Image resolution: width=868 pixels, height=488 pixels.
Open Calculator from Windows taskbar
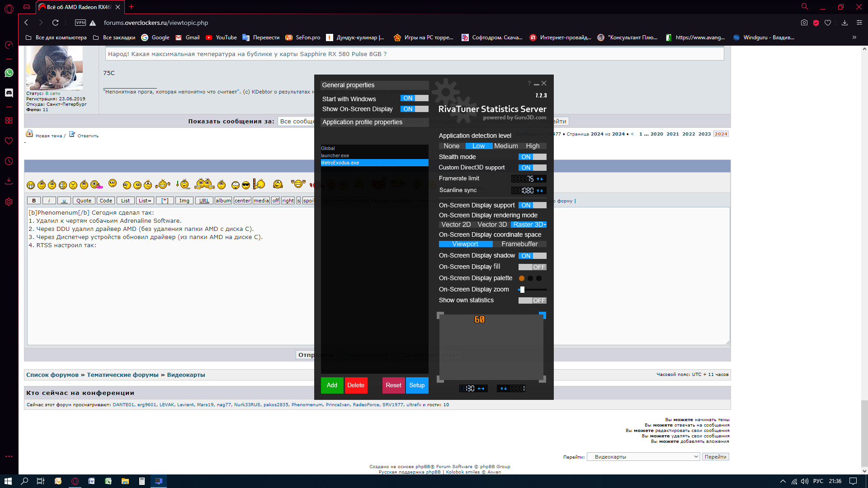click(x=142, y=481)
